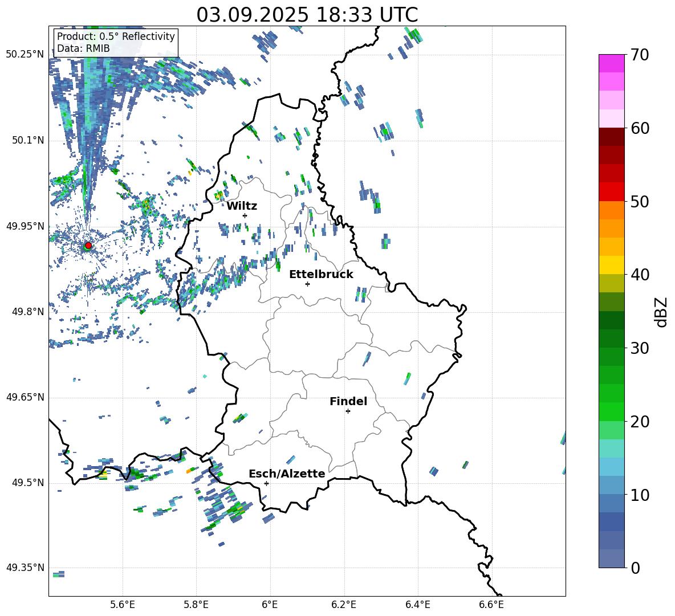The height and width of the screenshot is (616, 675).
Task: Click the 10 colorbar tick label
Action: 639,495
